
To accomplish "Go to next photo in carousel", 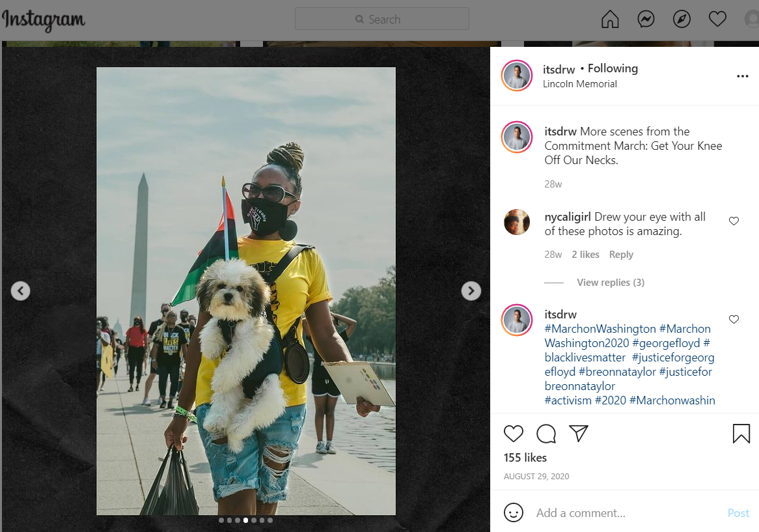I will (471, 290).
